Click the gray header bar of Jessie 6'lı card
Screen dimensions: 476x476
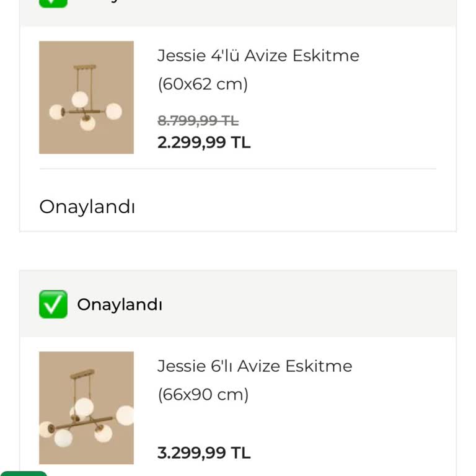(x=310, y=304)
